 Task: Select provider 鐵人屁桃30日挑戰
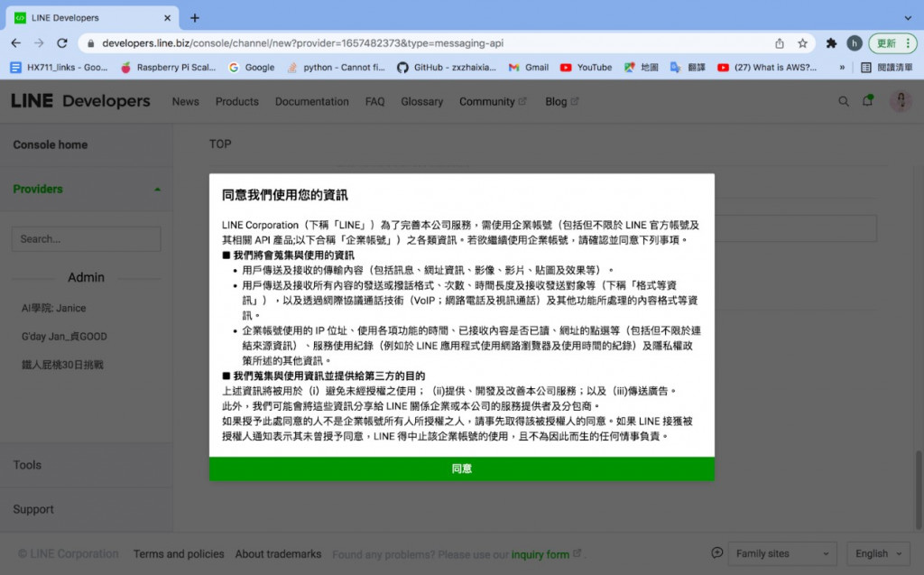pyautogui.click(x=62, y=365)
